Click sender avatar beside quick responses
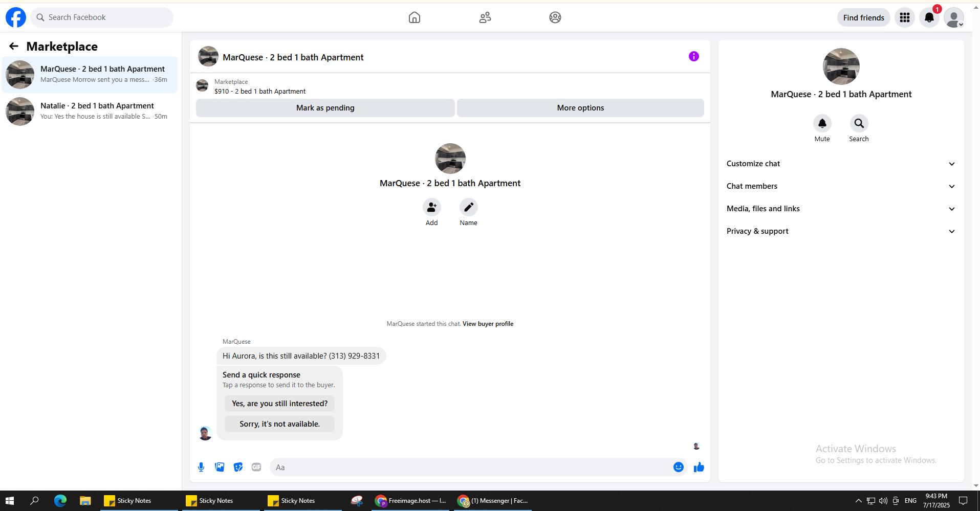The width and height of the screenshot is (980, 511). point(205,433)
